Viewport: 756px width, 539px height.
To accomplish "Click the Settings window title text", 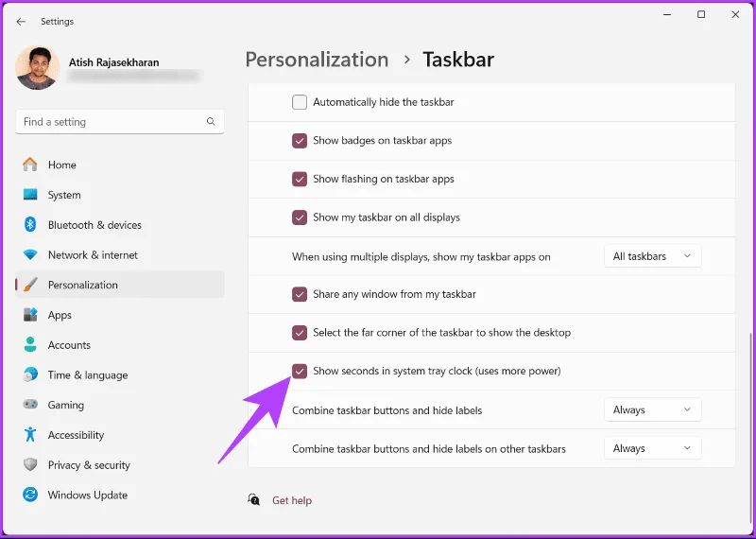I will coord(57,22).
